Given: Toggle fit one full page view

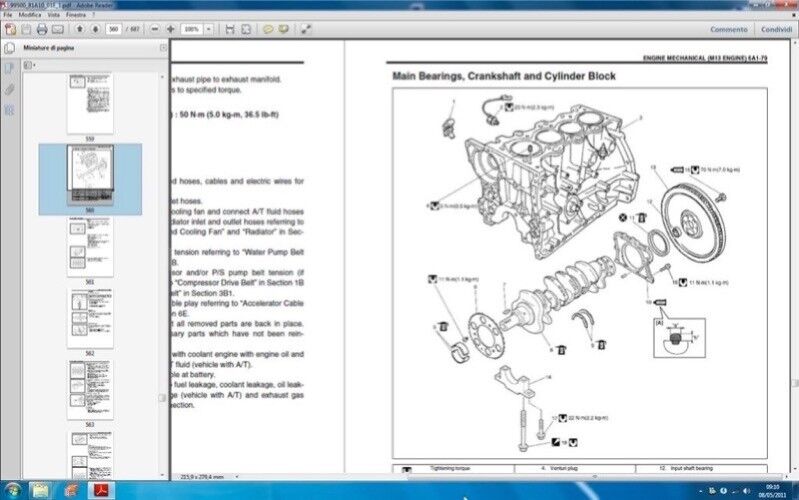Looking at the screenshot, I should tap(244, 30).
